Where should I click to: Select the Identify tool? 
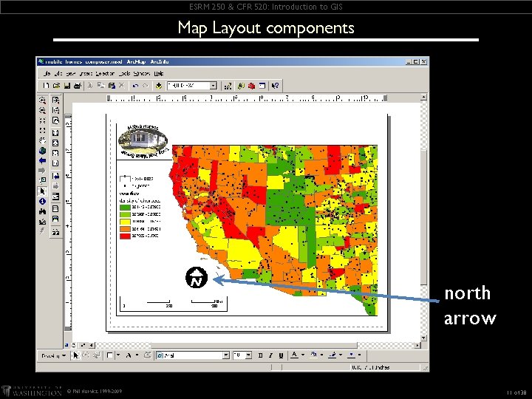(x=42, y=201)
